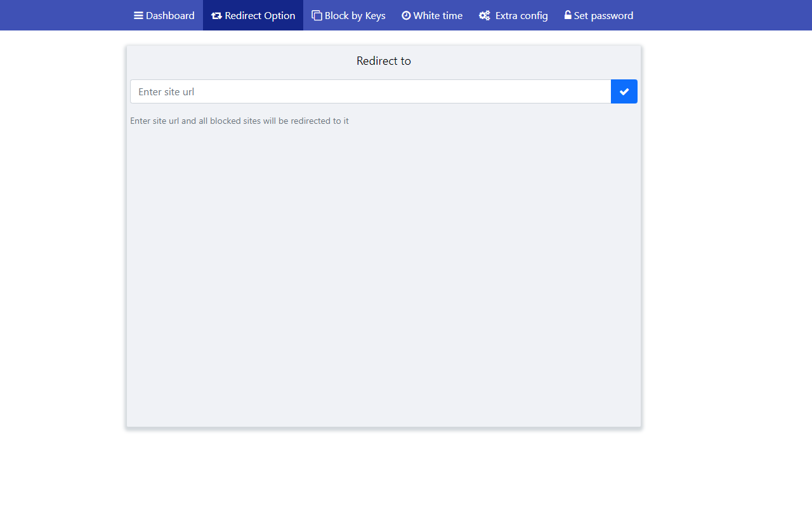Click the Redirect to heading
The width and height of the screenshot is (812, 508).
384,61
